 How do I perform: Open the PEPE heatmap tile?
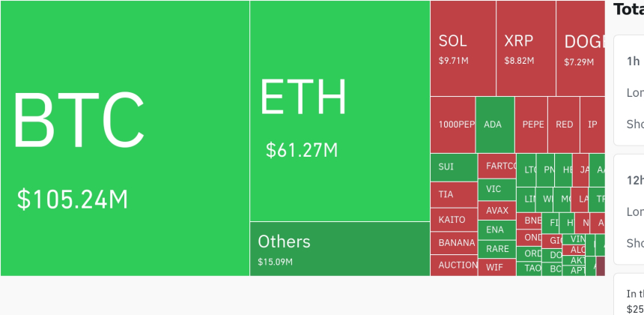pyautogui.click(x=532, y=124)
